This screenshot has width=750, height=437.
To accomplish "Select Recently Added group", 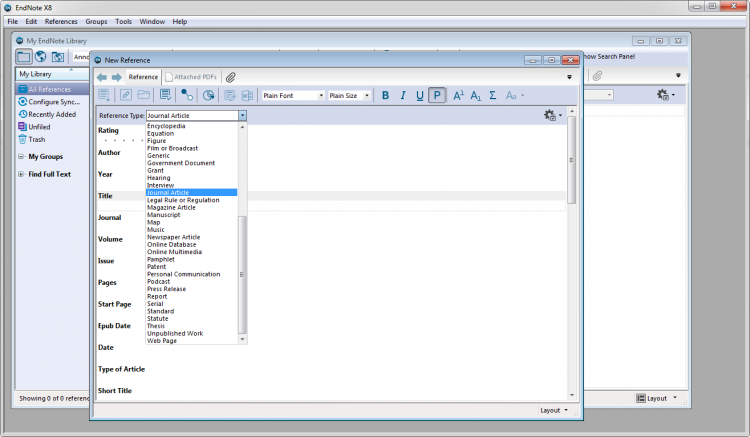I will coord(47,114).
